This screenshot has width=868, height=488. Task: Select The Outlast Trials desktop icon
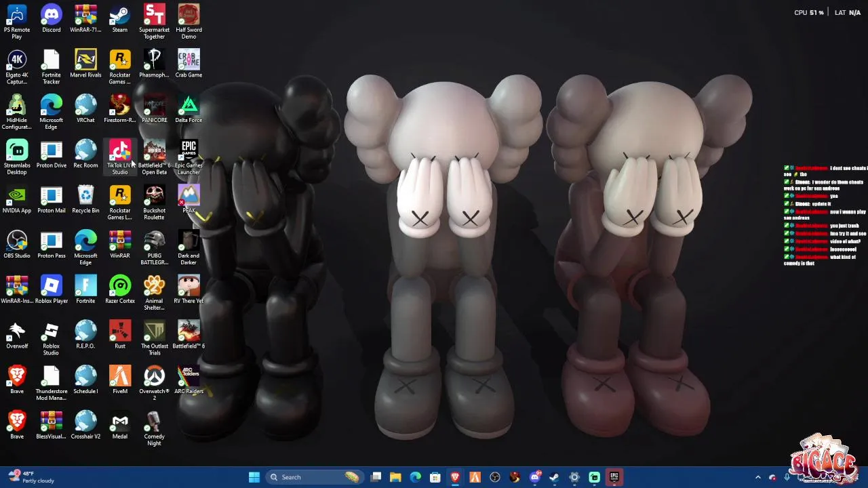154,339
